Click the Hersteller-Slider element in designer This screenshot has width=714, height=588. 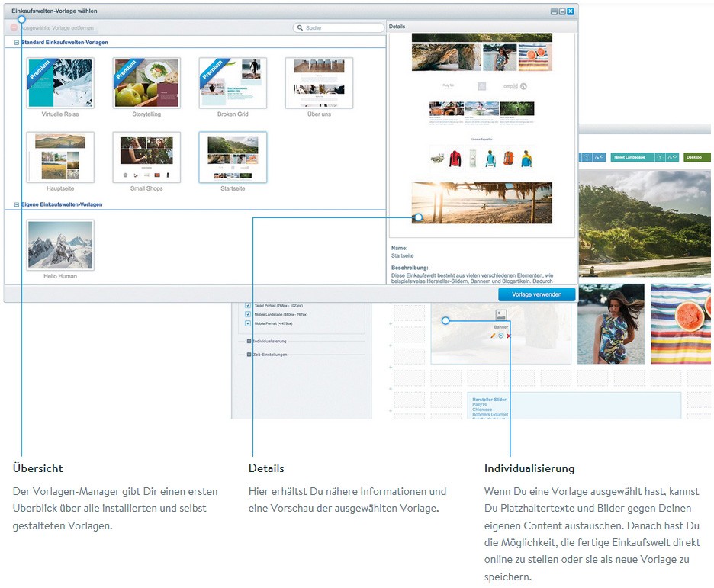click(x=574, y=406)
